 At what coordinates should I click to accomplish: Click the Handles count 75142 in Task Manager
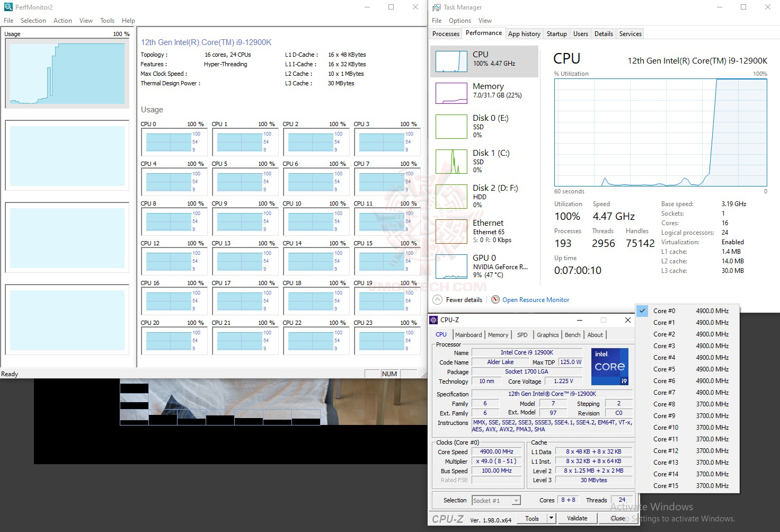(x=640, y=243)
